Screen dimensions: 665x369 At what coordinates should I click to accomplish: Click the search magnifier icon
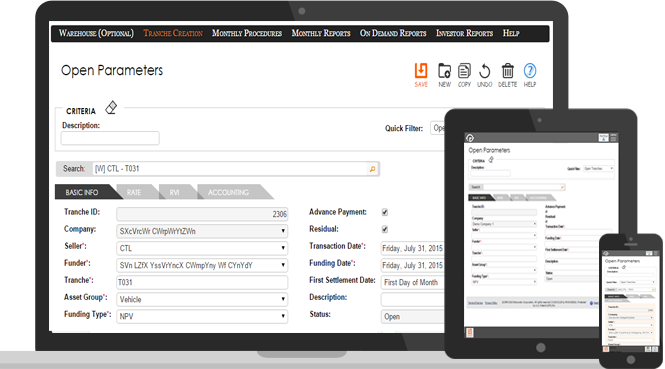pyautogui.click(x=372, y=169)
